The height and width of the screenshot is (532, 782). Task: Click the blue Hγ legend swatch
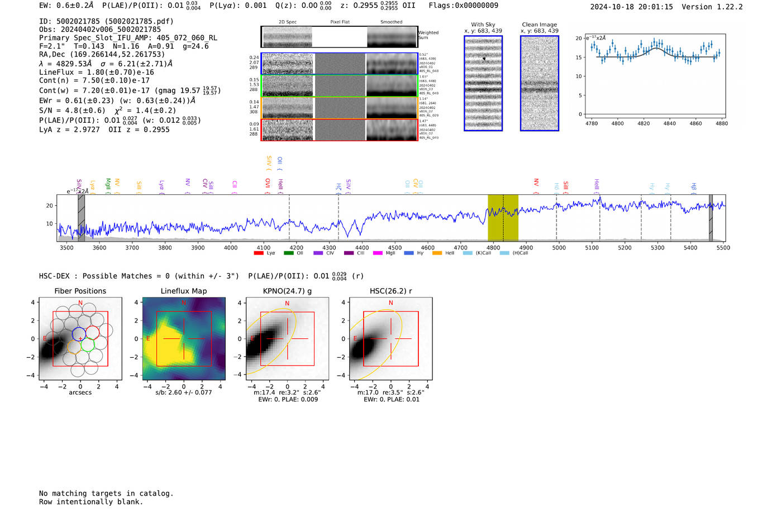click(409, 253)
